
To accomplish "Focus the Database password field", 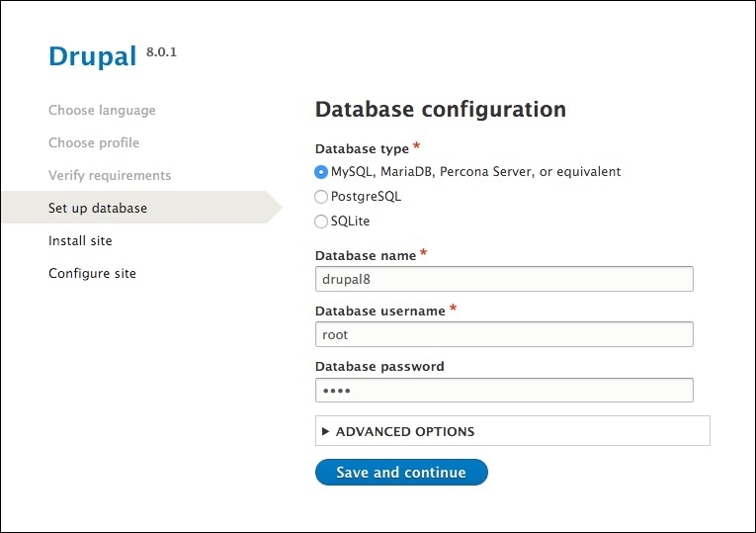I will tap(504, 390).
